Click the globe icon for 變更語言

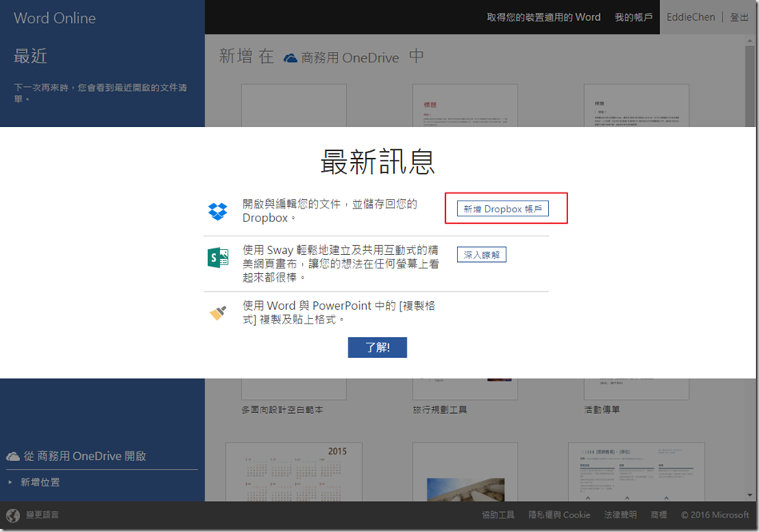[x=13, y=515]
